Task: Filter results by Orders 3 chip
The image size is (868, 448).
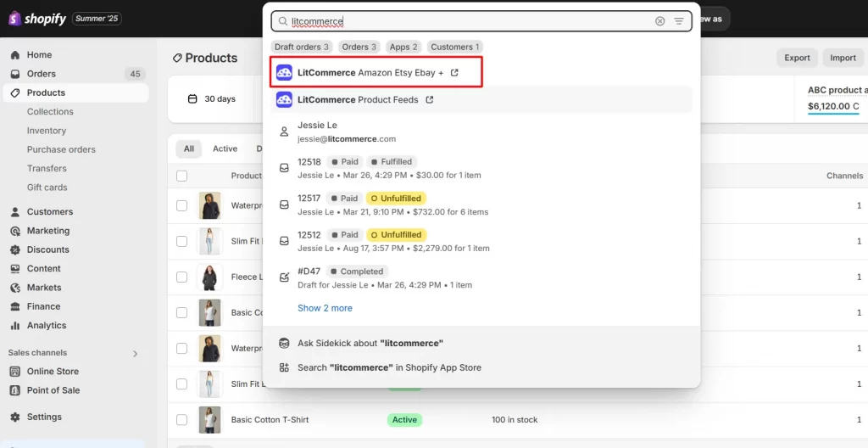Action: 359,48
